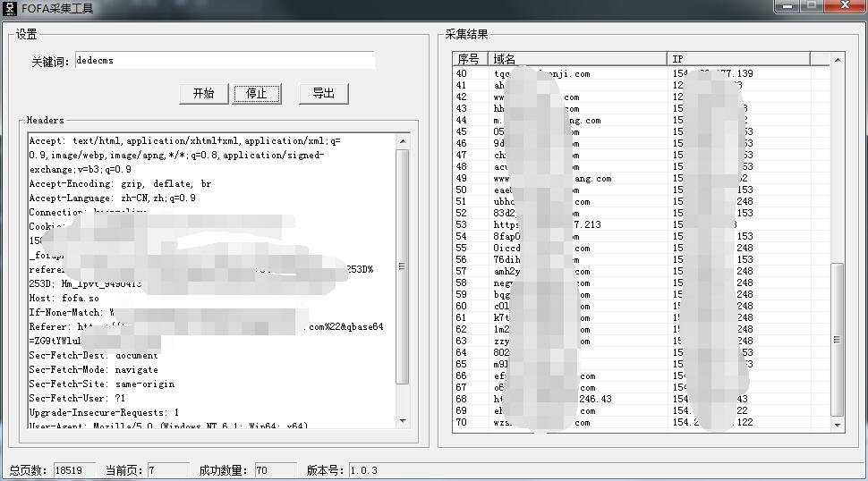The image size is (868, 481).
Task: Sort by the 序号 column header
Action: 471,59
